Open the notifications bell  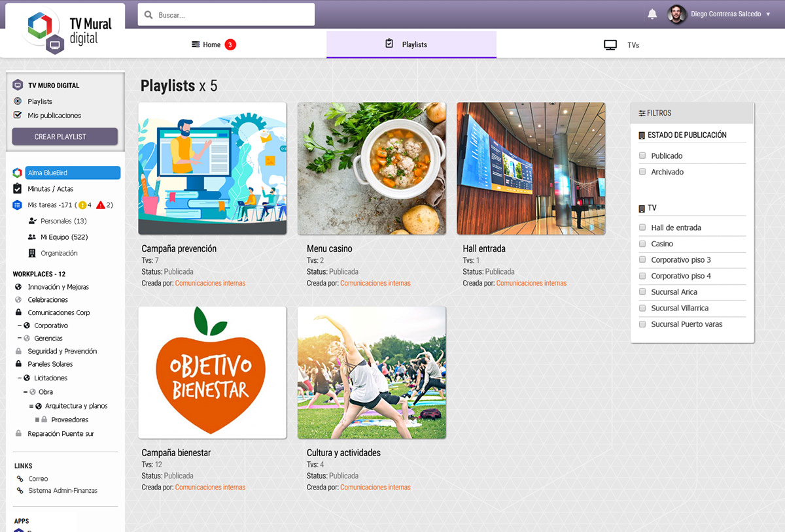[x=652, y=14]
